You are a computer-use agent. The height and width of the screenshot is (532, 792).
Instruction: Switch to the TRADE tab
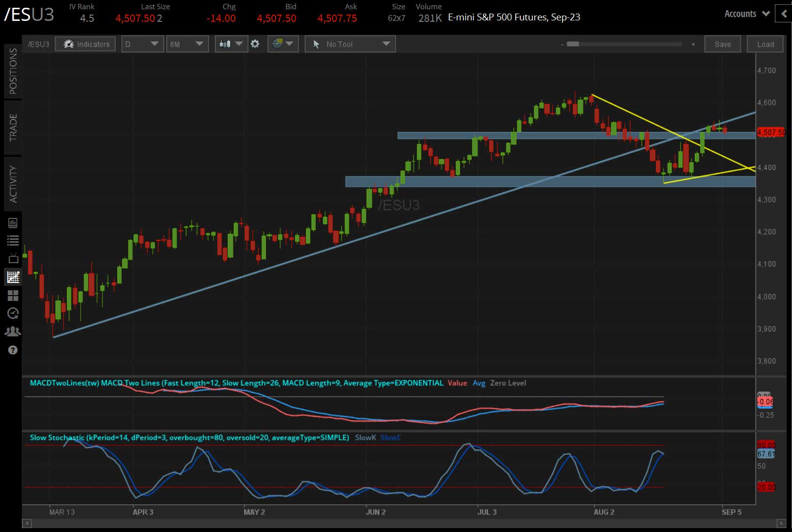[x=13, y=128]
